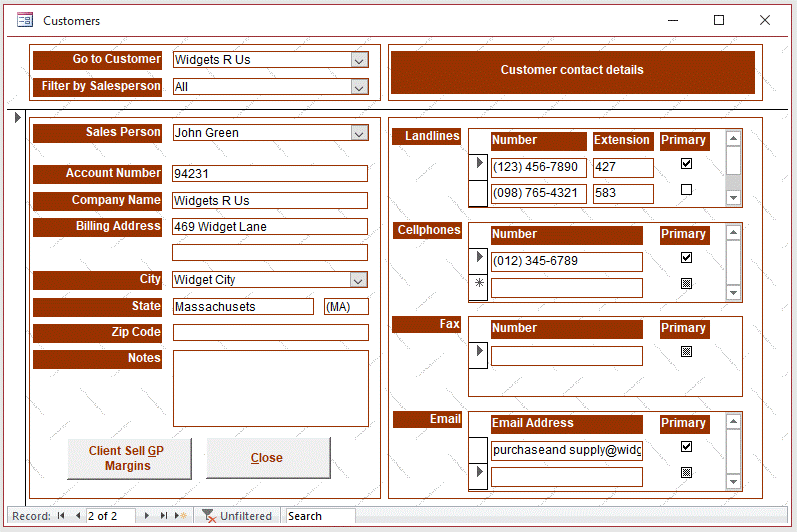The height and width of the screenshot is (532, 797).
Task: Go to next record navigation arrow
Action: pyautogui.click(x=147, y=516)
